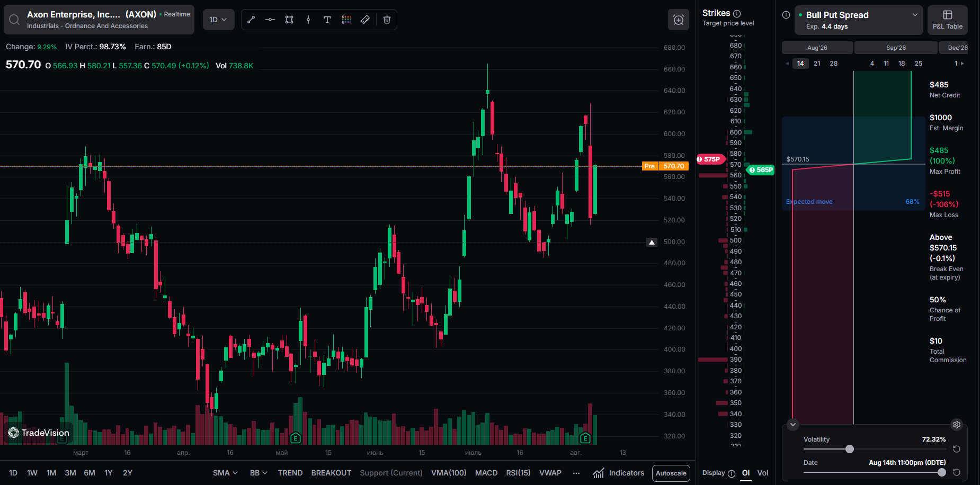
Task: Select the horizontal line drawing tool
Action: 270,20
